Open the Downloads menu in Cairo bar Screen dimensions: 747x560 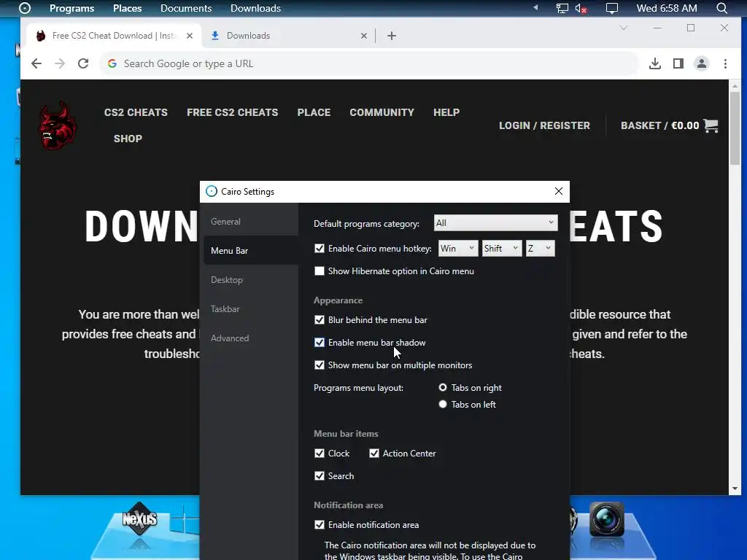255,8
